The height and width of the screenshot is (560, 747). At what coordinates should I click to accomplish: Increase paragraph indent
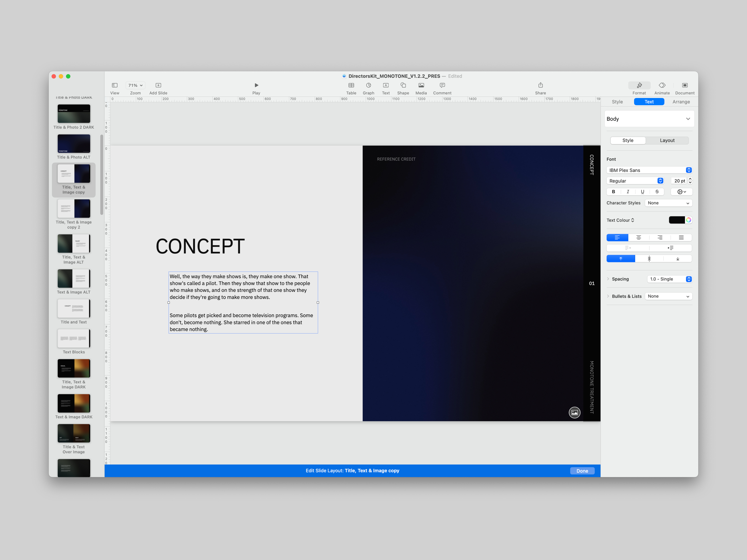tap(670, 248)
